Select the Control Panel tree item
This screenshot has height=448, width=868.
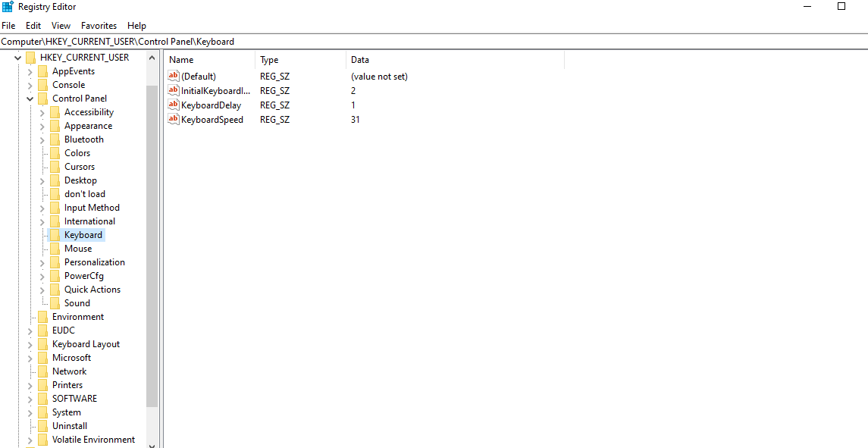pos(80,99)
